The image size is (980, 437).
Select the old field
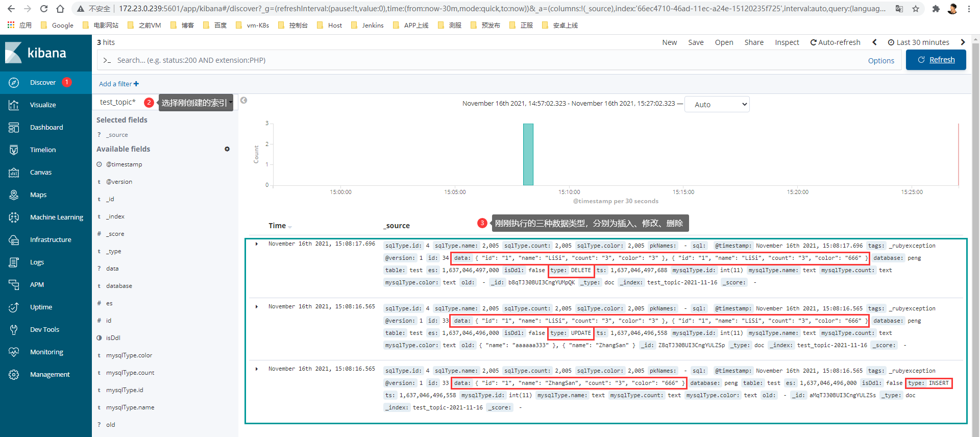[111, 425]
